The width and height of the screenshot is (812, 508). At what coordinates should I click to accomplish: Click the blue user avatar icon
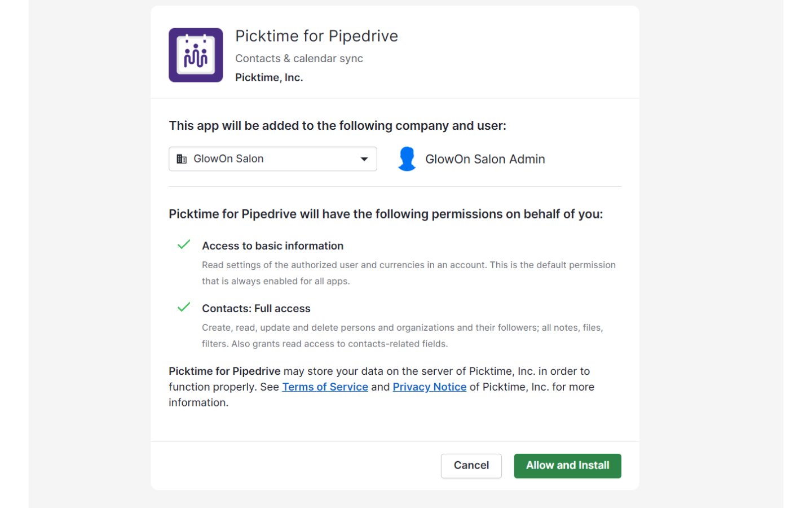(407, 159)
